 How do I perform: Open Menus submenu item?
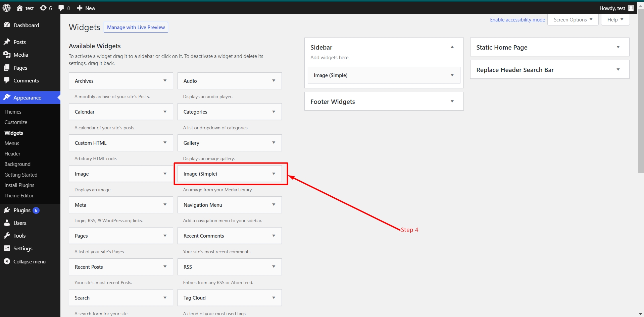coord(12,143)
